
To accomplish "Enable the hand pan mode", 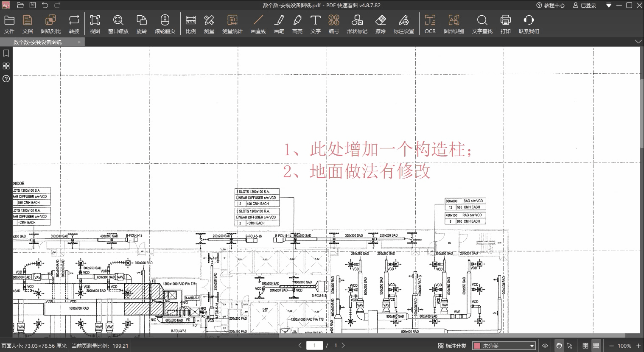I will [x=559, y=346].
